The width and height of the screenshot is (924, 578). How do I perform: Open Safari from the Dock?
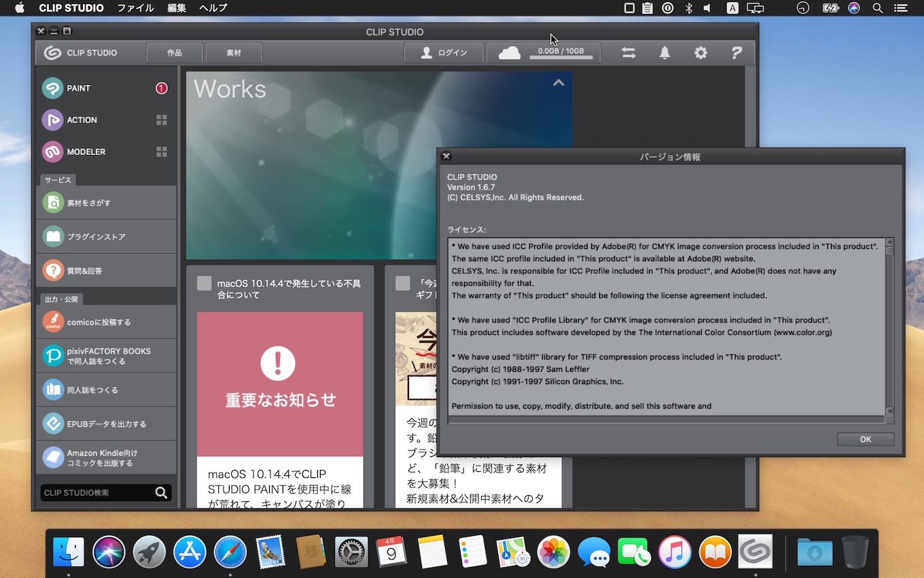230,551
